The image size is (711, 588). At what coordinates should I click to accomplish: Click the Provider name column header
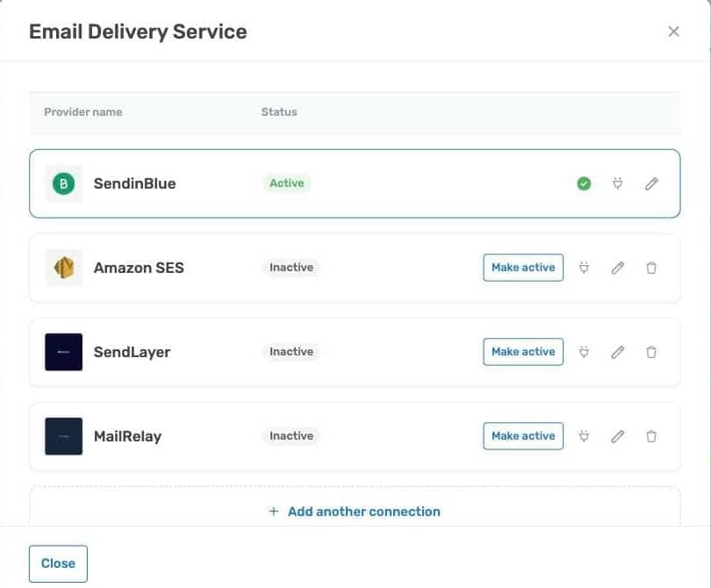[83, 112]
